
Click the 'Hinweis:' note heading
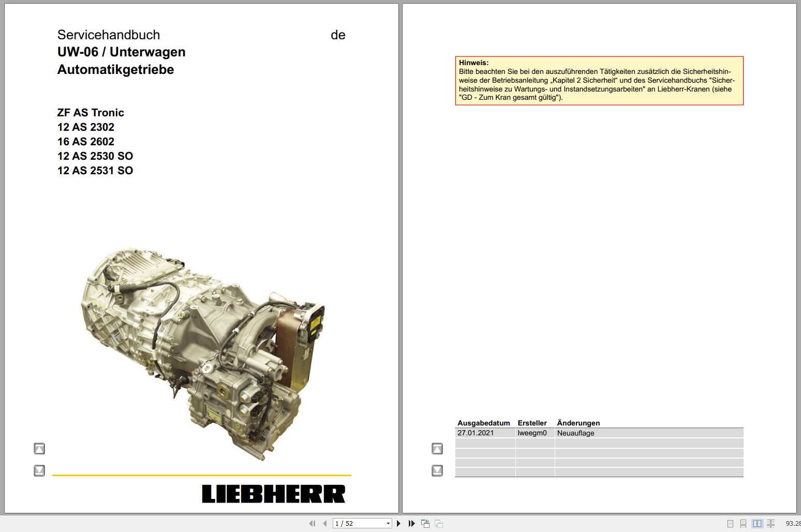pyautogui.click(x=473, y=63)
